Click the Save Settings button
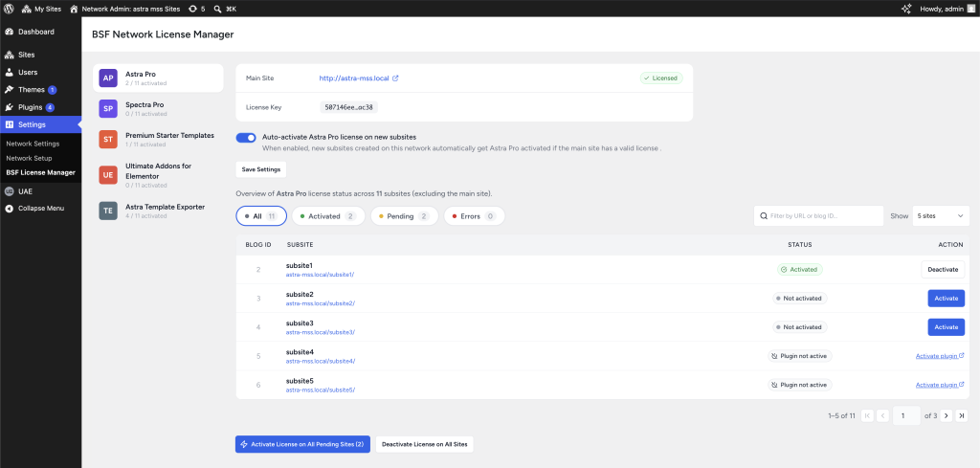This screenshot has height=468, width=980. coord(260,169)
